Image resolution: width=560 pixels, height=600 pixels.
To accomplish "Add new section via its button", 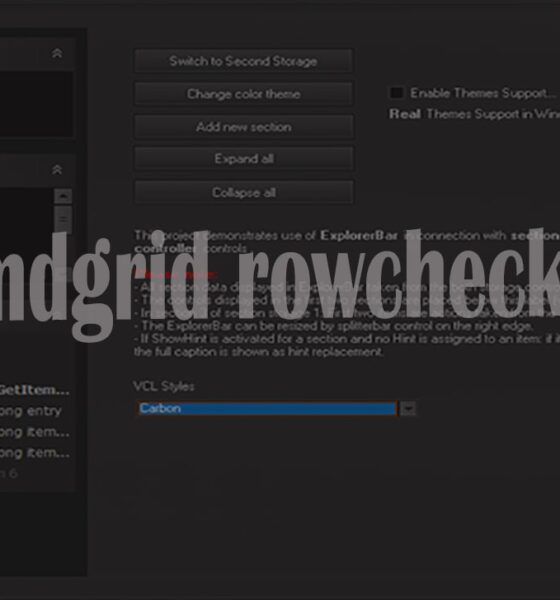I will click(x=243, y=127).
